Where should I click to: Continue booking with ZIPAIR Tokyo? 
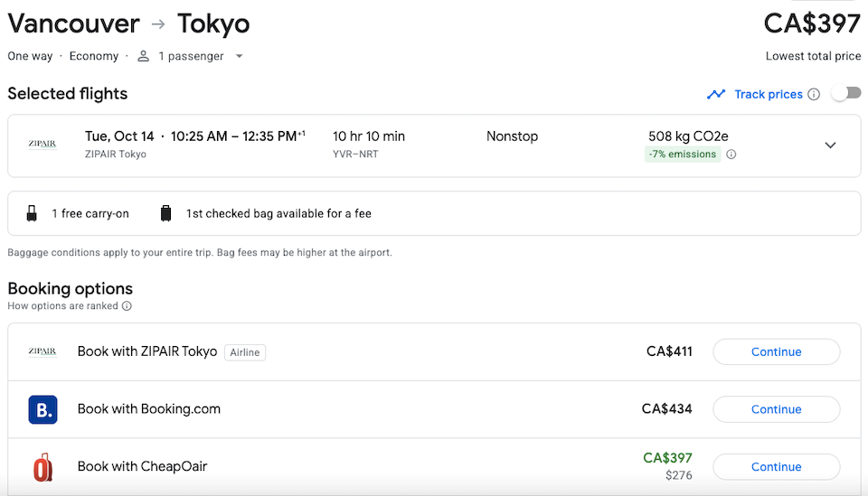click(776, 351)
